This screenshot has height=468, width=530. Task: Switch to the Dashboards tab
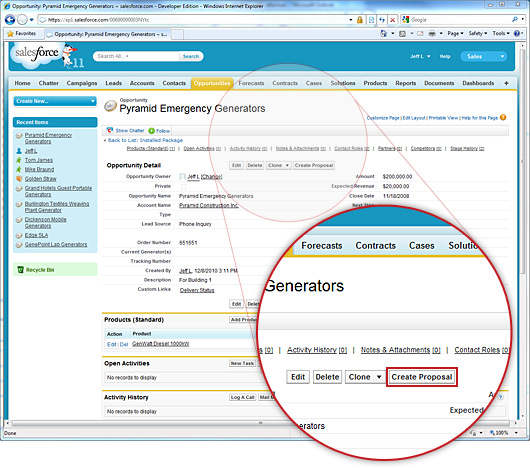coord(478,83)
